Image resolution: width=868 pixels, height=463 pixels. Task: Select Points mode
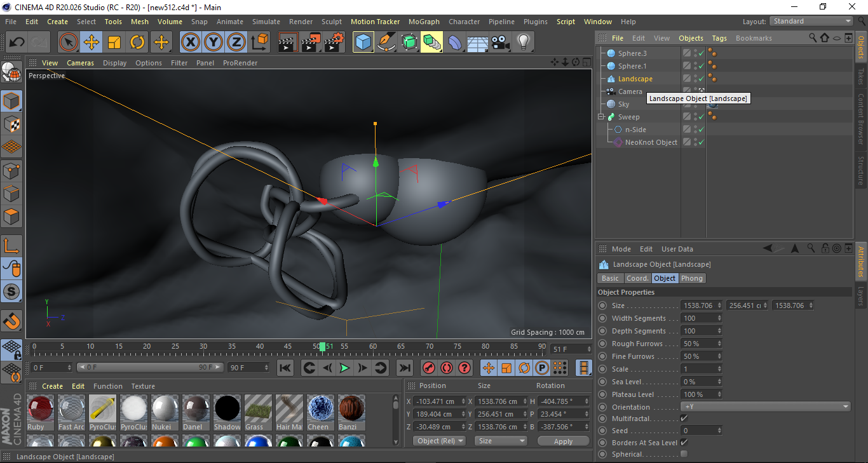pyautogui.click(x=11, y=170)
